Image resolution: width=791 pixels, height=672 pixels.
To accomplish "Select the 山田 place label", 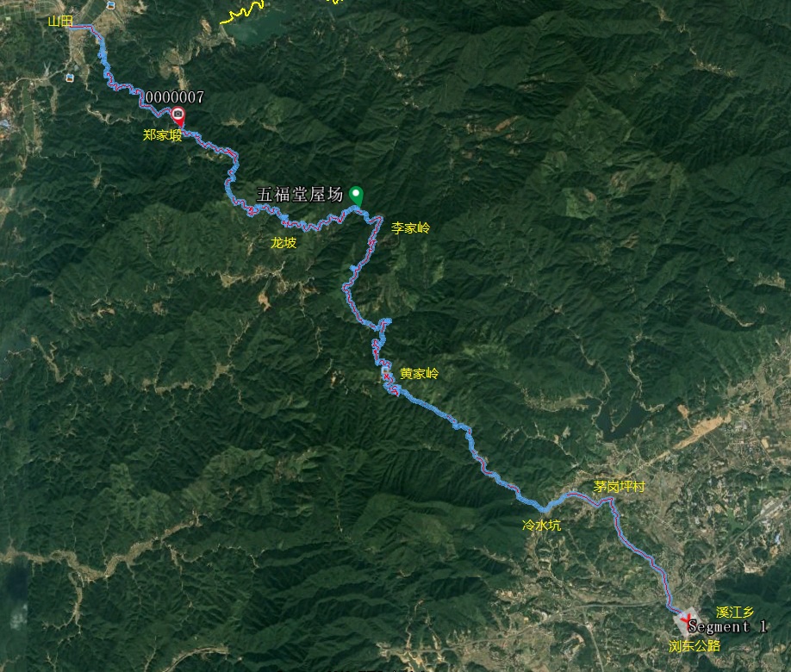I will pos(60,21).
